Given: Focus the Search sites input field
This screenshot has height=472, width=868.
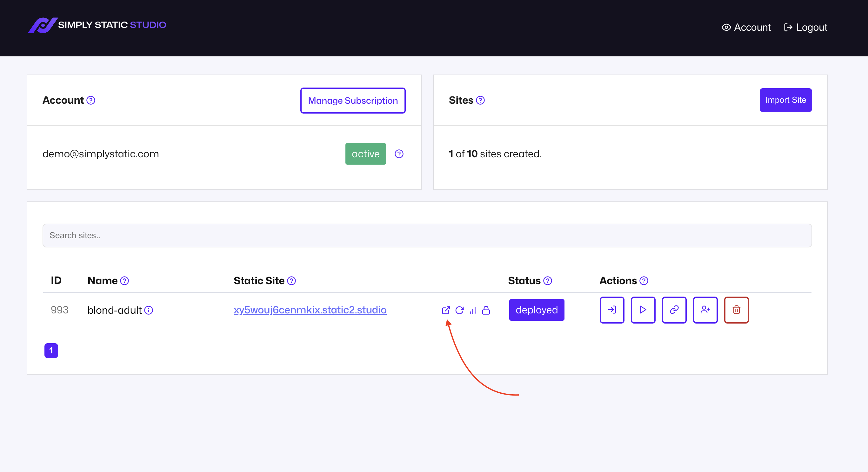Looking at the screenshot, I should pyautogui.click(x=427, y=235).
